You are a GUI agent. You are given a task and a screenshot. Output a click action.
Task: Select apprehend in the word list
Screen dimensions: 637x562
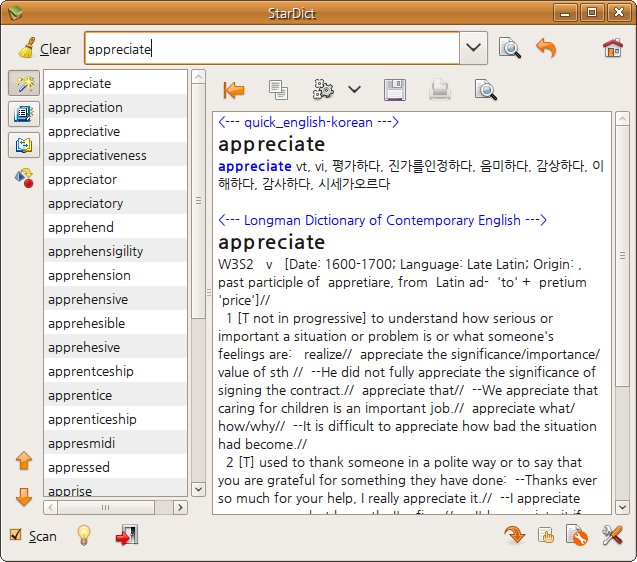pyautogui.click(x=115, y=227)
